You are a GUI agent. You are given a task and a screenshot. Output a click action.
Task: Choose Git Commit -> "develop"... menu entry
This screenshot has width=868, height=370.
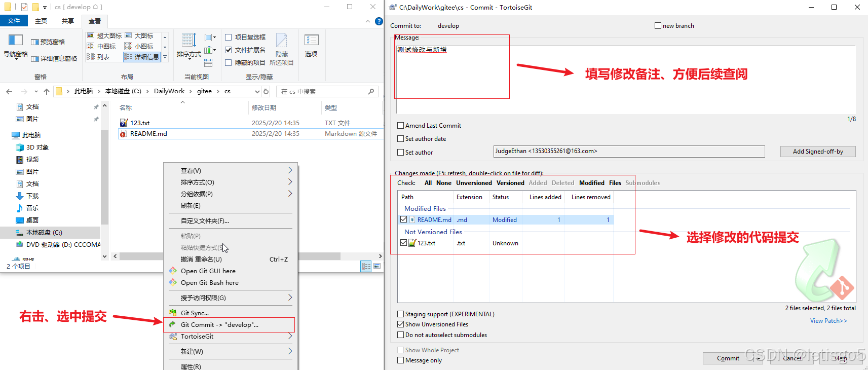coord(230,324)
